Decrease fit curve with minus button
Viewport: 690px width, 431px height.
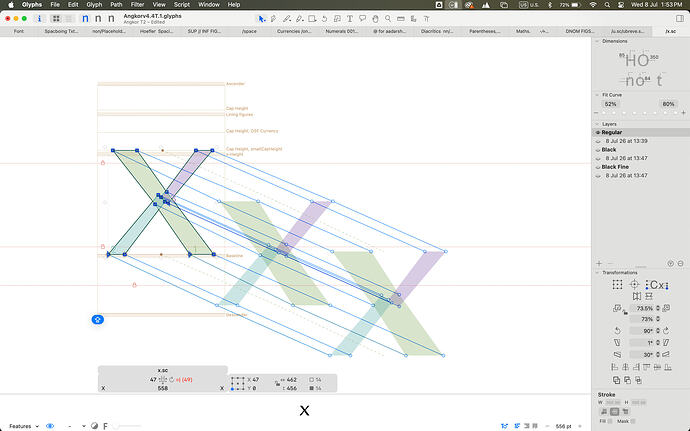(596, 113)
